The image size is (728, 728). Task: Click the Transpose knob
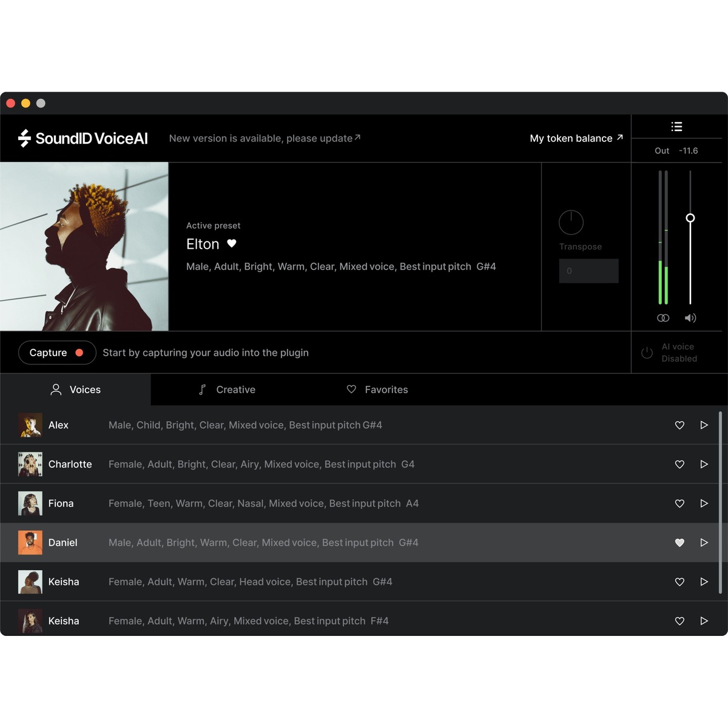point(570,222)
